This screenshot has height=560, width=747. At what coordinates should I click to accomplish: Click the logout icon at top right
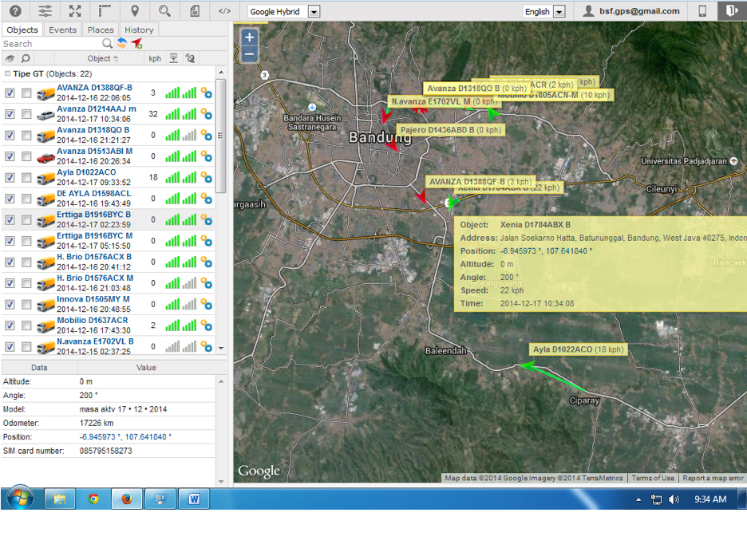point(732,10)
